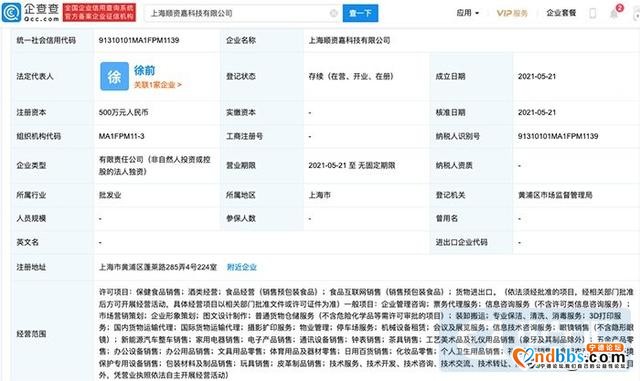Screen dimensions: 640x381
Task: Clear the search field with the X icon
Action: 333,13
